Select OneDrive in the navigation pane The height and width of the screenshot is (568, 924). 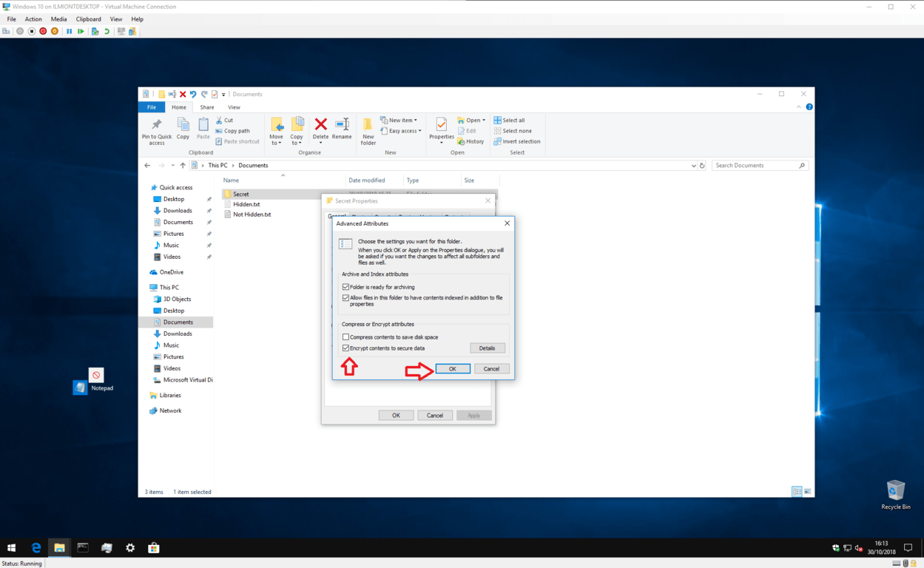coord(171,272)
